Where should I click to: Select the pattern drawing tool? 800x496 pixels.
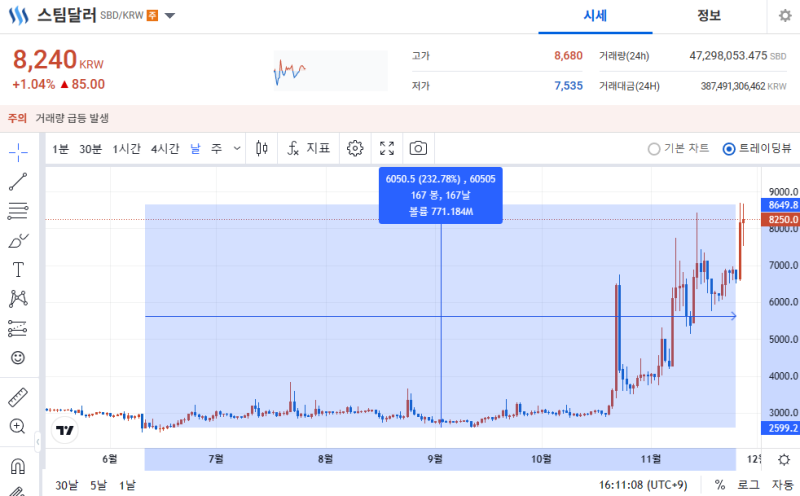pos(18,299)
